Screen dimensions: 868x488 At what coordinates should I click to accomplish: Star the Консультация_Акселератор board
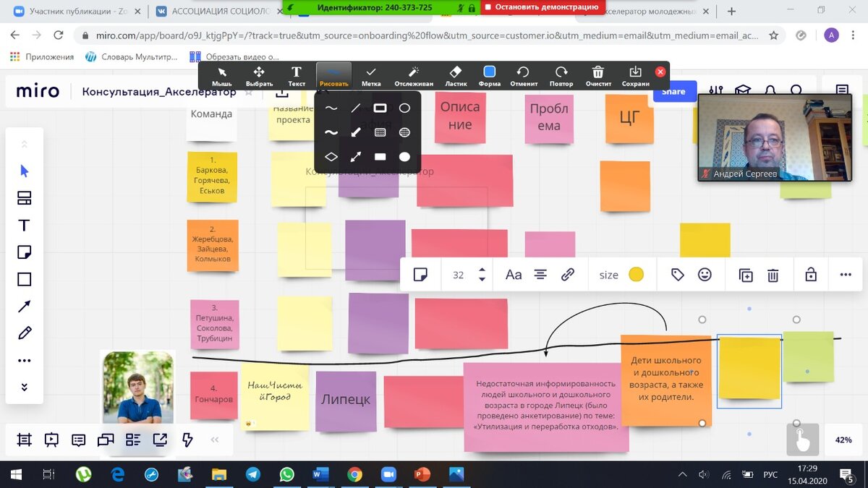click(248, 92)
